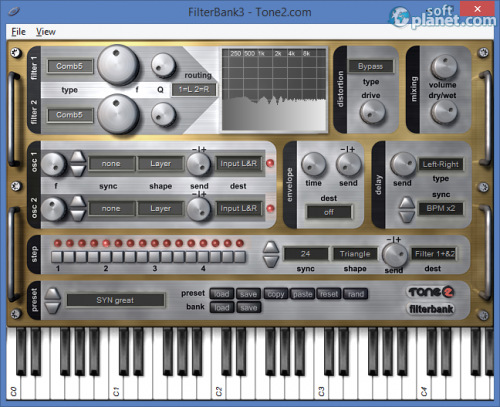Open delay type selector Left-Right

[441, 164]
